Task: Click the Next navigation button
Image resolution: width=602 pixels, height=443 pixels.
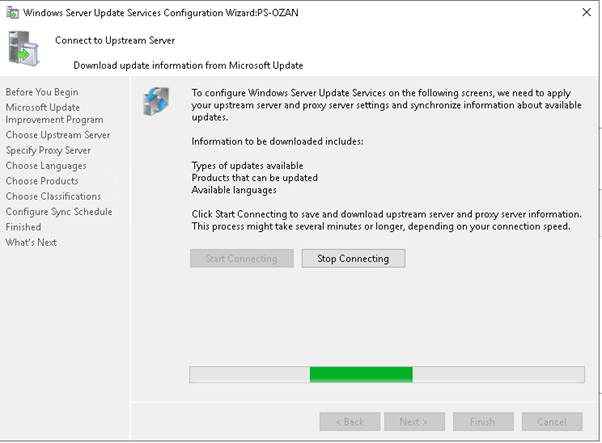Action: coord(415,421)
